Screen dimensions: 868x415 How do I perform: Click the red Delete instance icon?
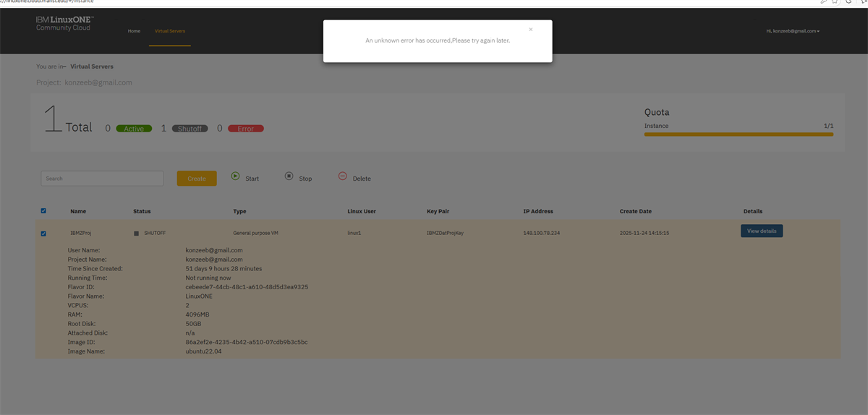(x=343, y=176)
